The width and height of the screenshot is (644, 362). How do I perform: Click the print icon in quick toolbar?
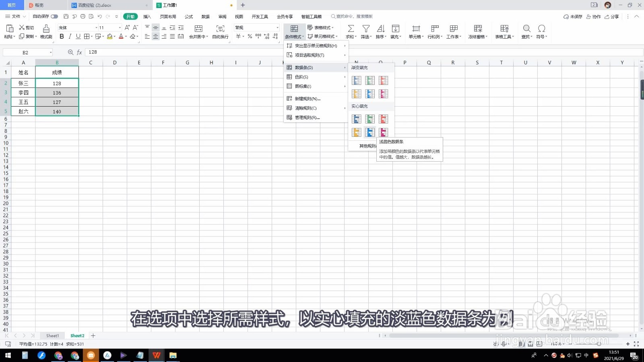83,16
